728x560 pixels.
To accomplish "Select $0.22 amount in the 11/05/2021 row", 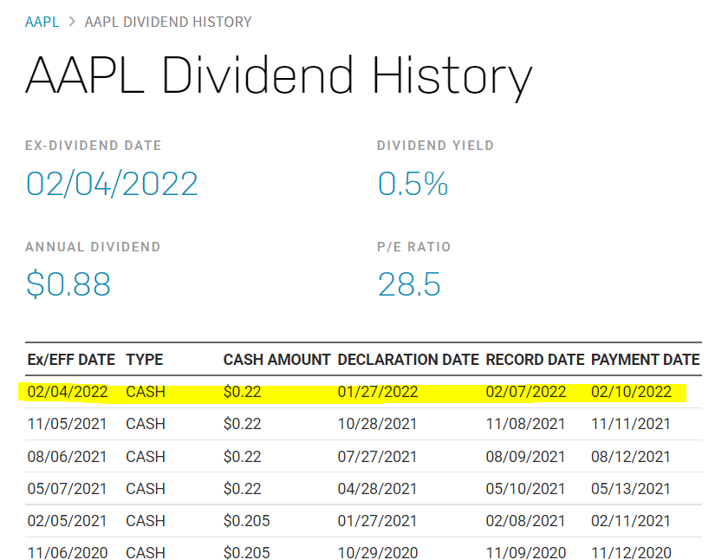I will (242, 424).
